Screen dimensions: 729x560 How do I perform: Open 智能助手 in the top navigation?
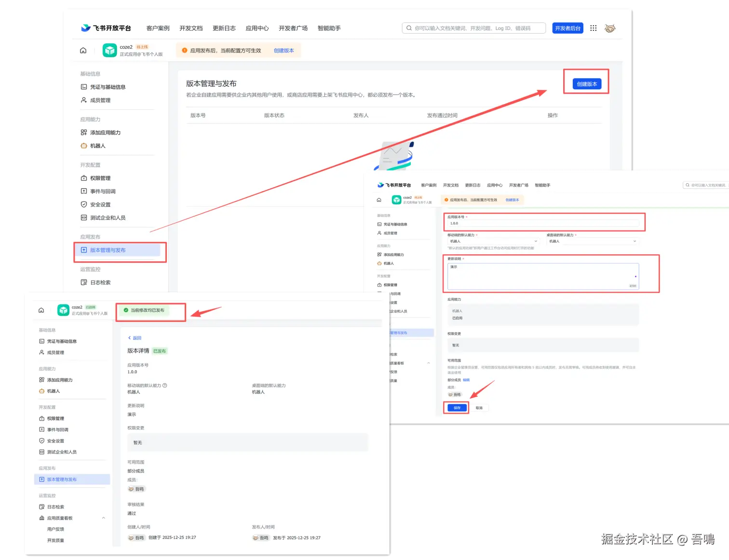pos(329,28)
